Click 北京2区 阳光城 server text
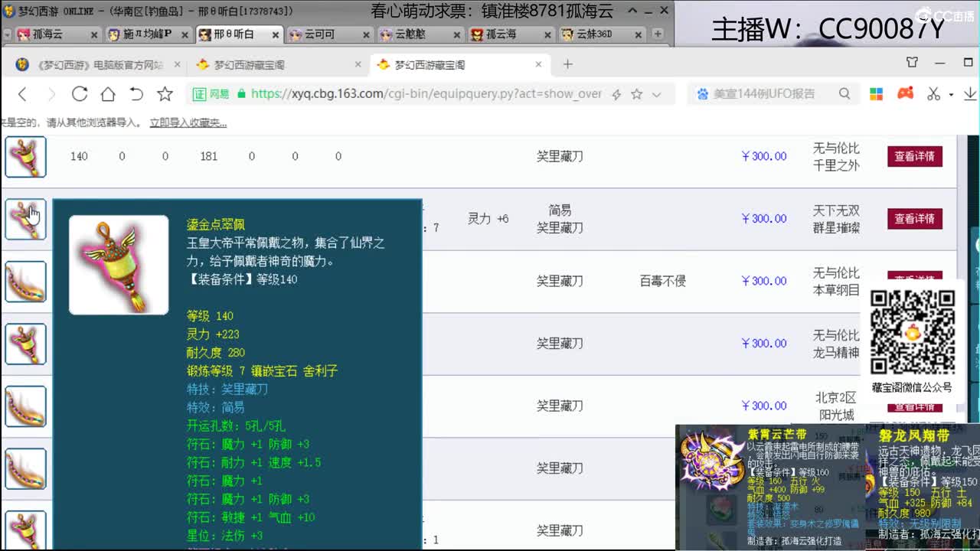 pyautogui.click(x=836, y=406)
